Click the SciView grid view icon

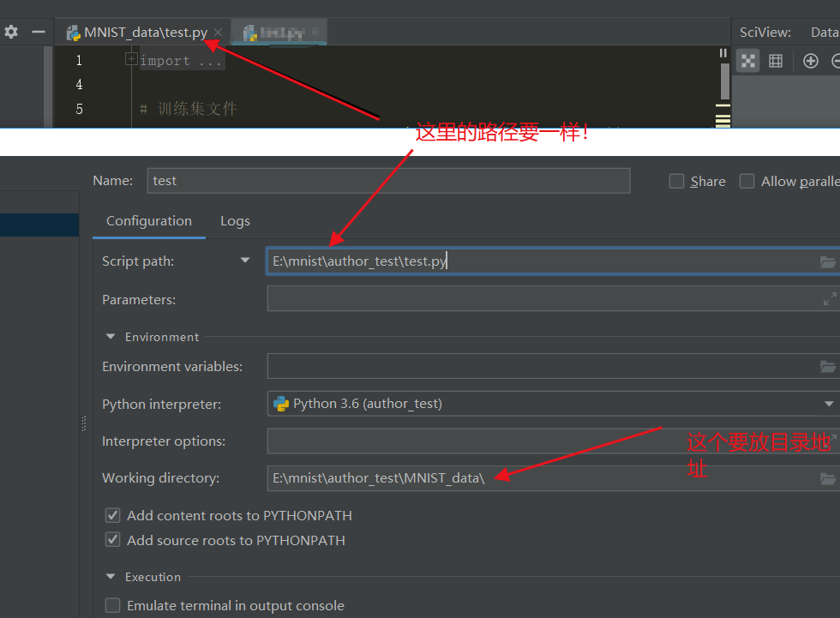(x=777, y=61)
